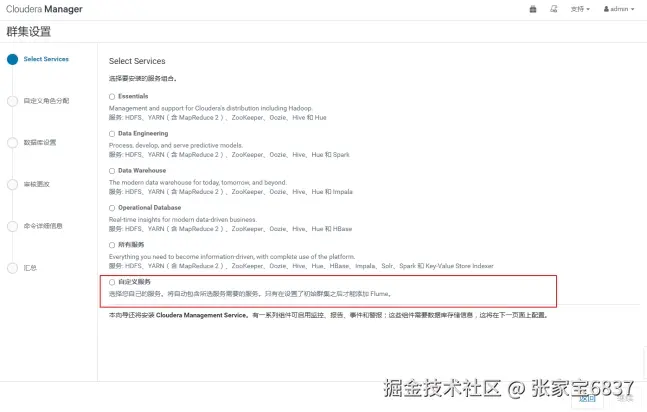This screenshot has height=412, width=647.
Task: Select the 所有服务 radio button
Action: pos(112,245)
